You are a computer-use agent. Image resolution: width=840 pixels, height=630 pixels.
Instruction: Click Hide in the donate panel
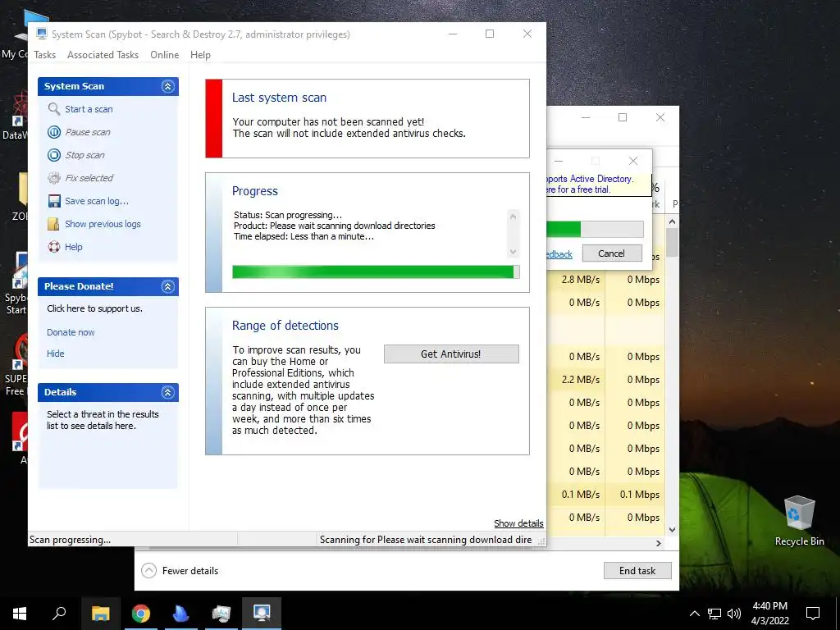click(x=55, y=354)
